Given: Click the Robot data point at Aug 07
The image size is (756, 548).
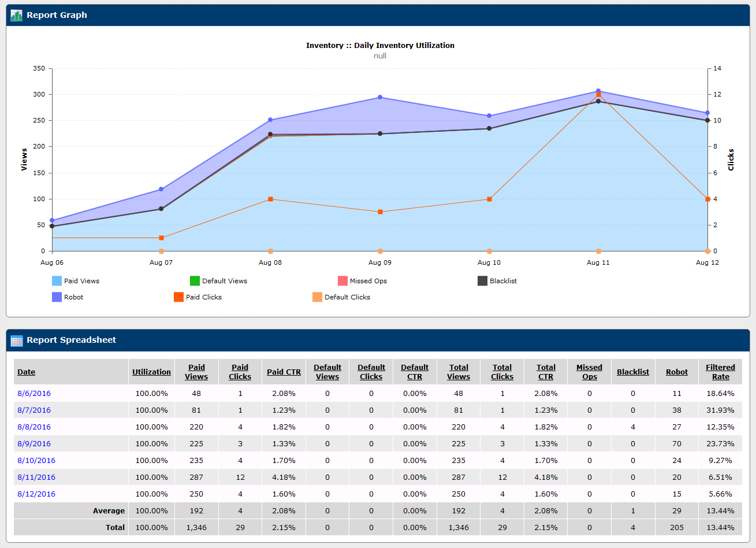Looking at the screenshot, I should (x=161, y=189).
